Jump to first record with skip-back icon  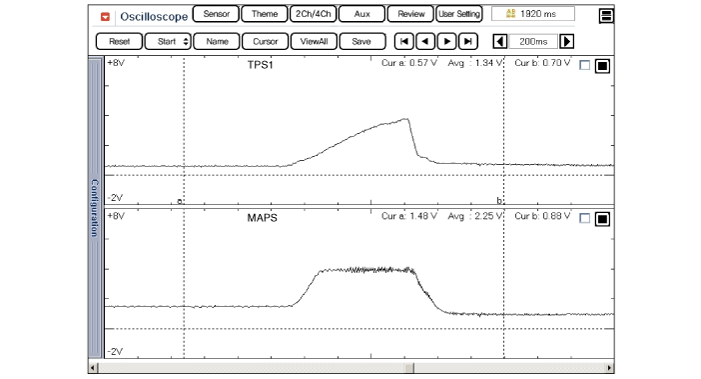click(404, 42)
